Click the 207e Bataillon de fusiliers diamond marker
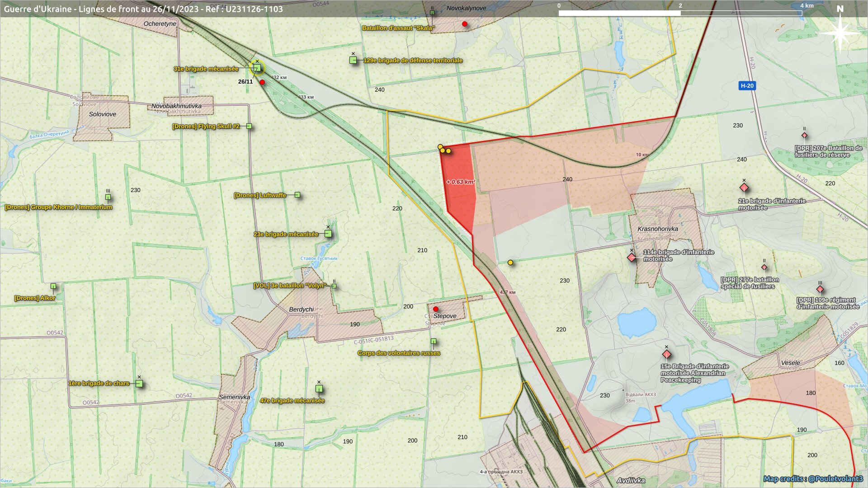The image size is (868, 488). [804, 135]
